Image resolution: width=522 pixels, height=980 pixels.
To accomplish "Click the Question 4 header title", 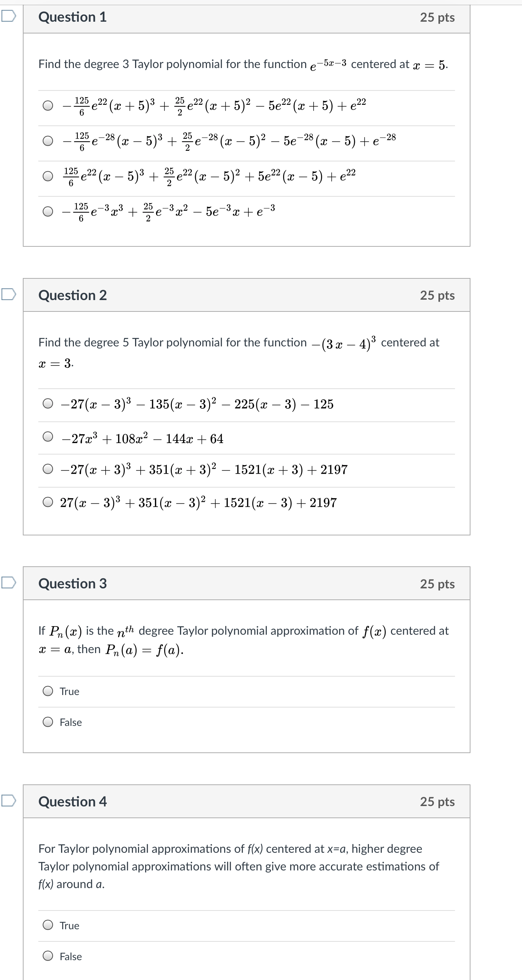I will click(73, 802).
